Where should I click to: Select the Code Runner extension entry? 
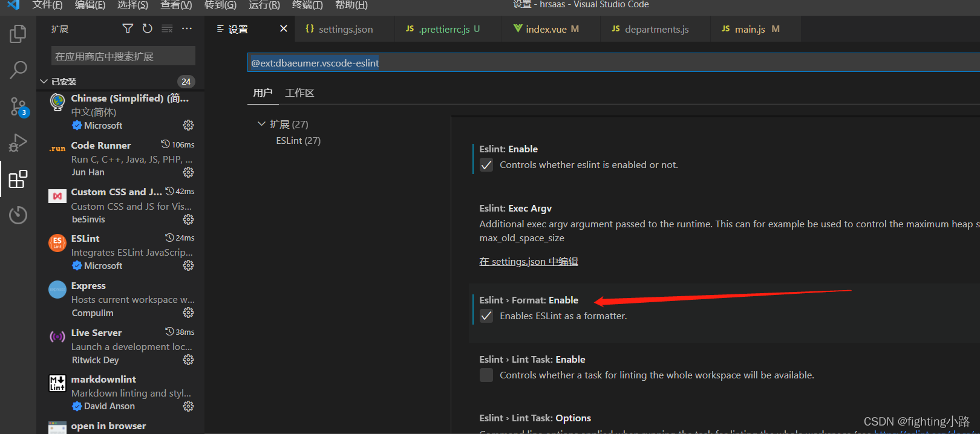[121, 159]
